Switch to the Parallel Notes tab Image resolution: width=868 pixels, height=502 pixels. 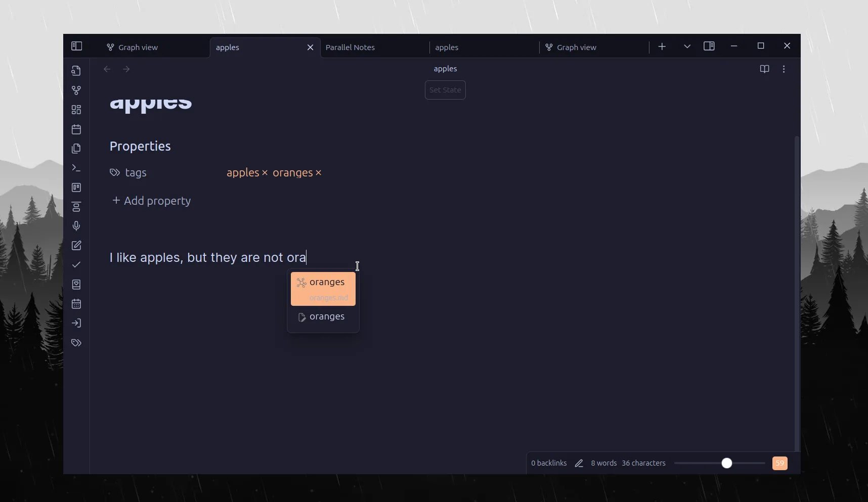coord(352,47)
